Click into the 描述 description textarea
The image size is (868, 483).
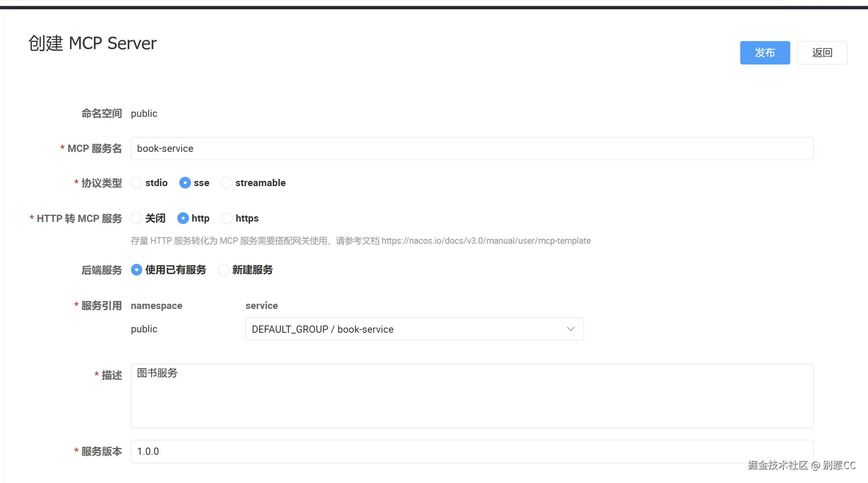click(471, 396)
